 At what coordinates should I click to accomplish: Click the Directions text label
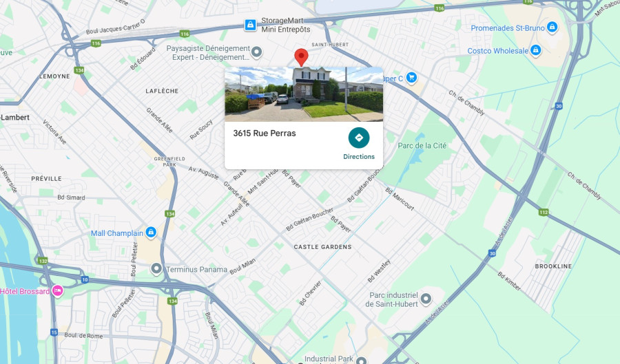click(359, 156)
